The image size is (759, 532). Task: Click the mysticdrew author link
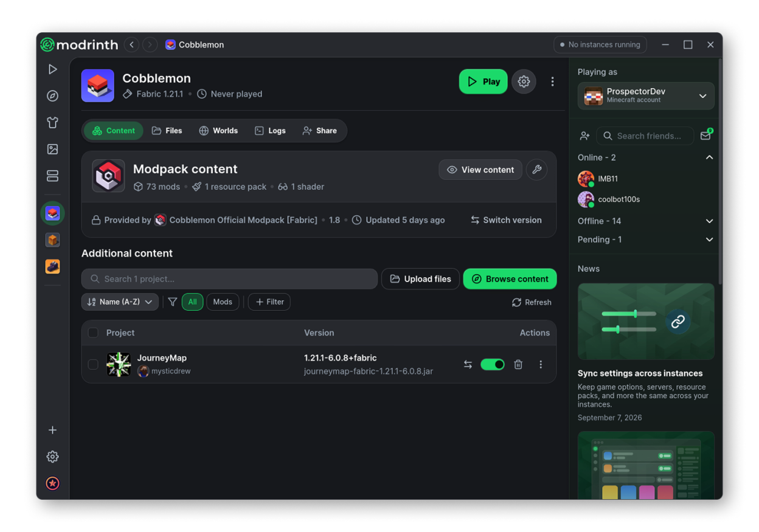[164, 371]
